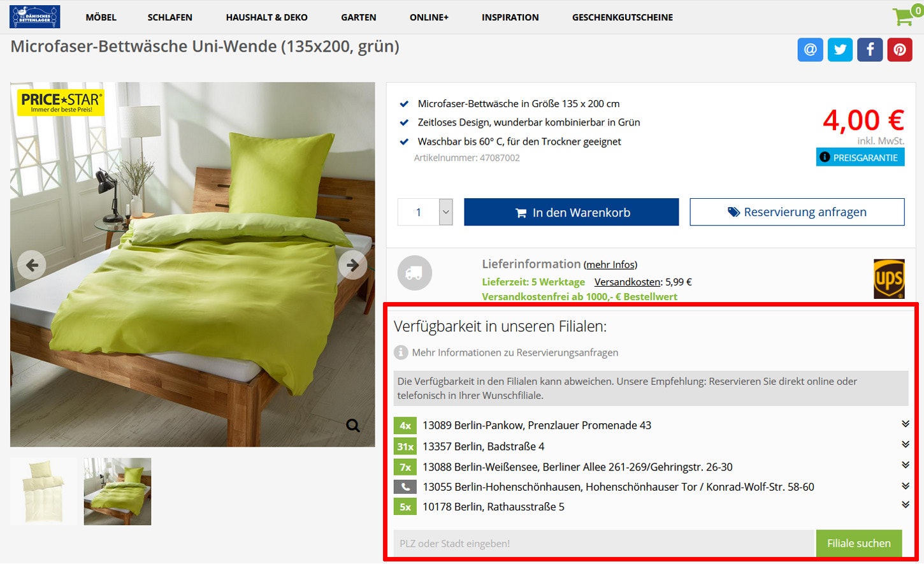Expand details for Rathausstraße 5 store
Image resolution: width=924 pixels, height=564 pixels.
tap(906, 504)
